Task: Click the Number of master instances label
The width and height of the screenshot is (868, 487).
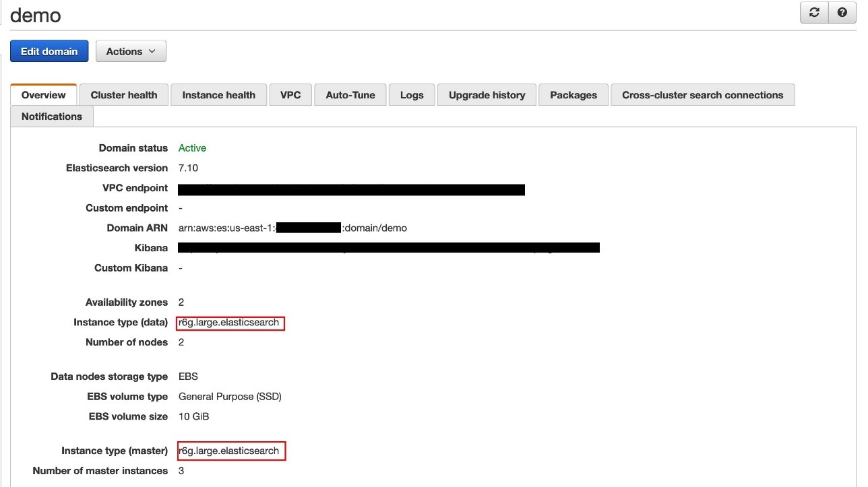Action: (100, 471)
